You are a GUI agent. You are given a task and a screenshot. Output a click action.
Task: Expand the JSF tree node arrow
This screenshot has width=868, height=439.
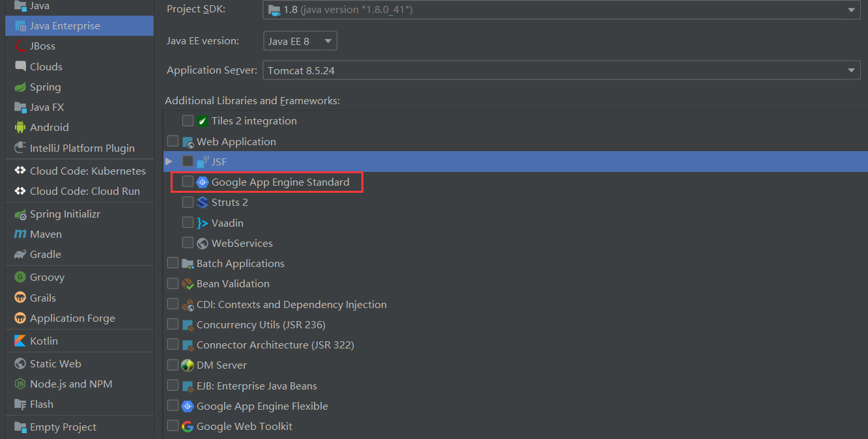pyautogui.click(x=169, y=162)
